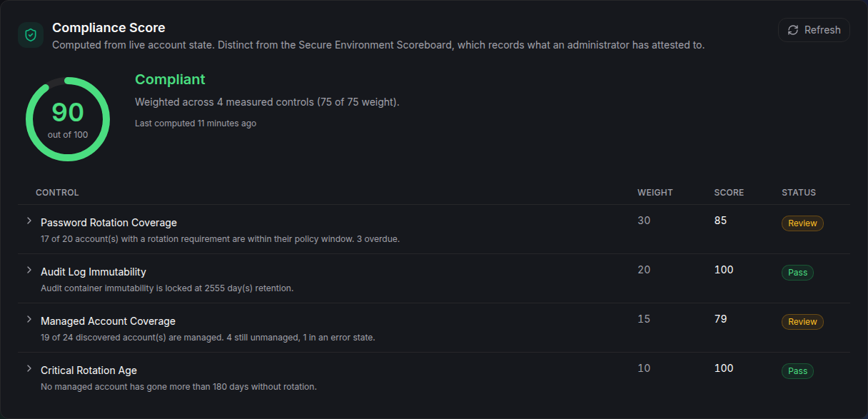Click the WEIGHT column header
The height and width of the screenshot is (419, 868).
[655, 193]
